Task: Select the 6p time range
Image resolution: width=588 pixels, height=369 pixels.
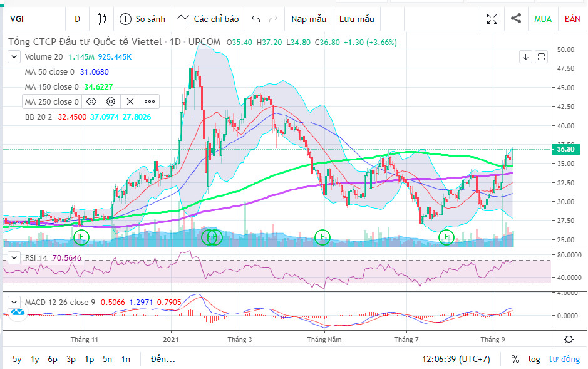Action: [53, 359]
